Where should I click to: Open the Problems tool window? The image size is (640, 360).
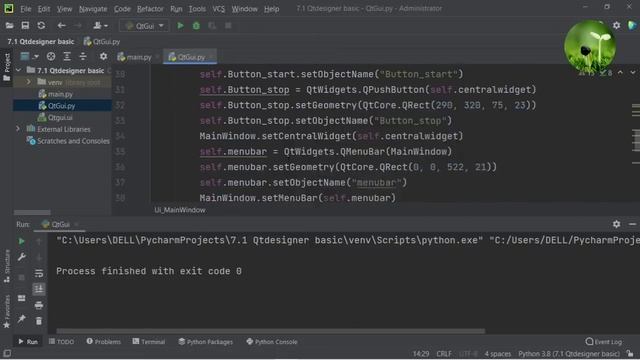104,342
